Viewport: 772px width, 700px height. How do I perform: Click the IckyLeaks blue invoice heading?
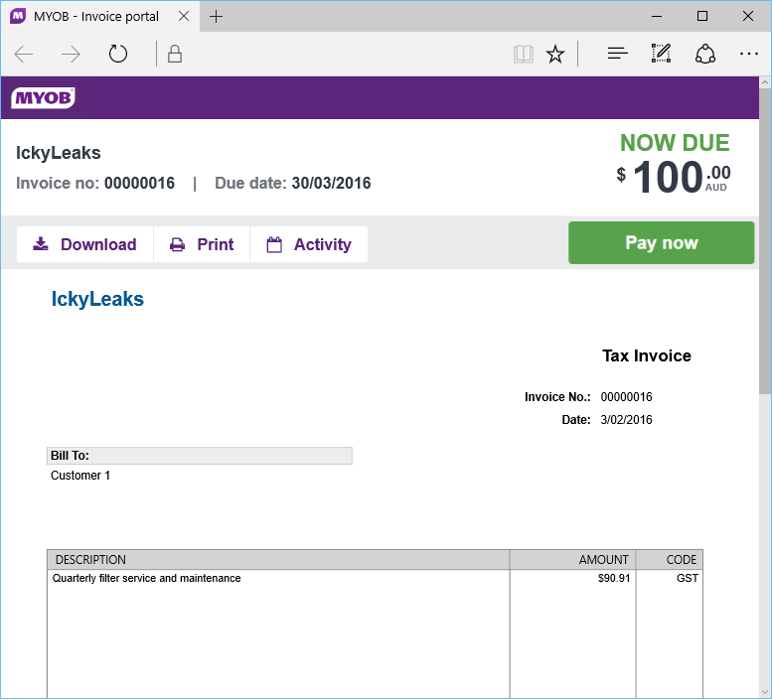point(97,299)
